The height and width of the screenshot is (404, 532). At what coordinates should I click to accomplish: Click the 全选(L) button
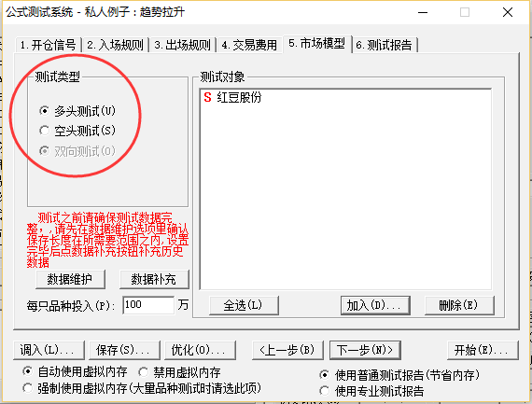coord(244,305)
